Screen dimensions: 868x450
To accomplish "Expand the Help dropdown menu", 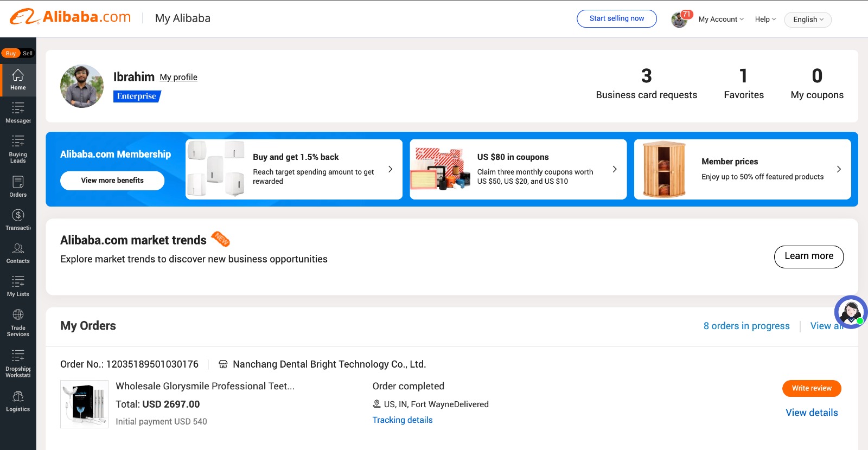I will pos(765,20).
